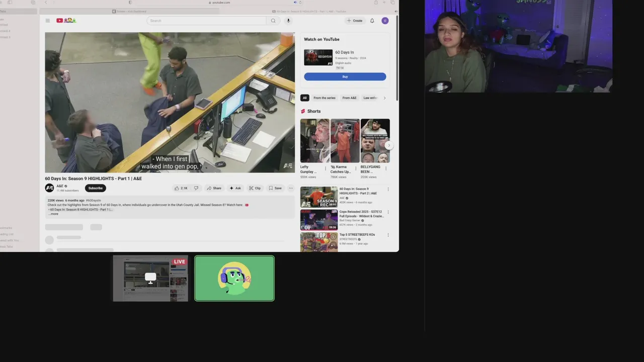Dislike the video
The height and width of the screenshot is (362, 644).
click(x=196, y=188)
